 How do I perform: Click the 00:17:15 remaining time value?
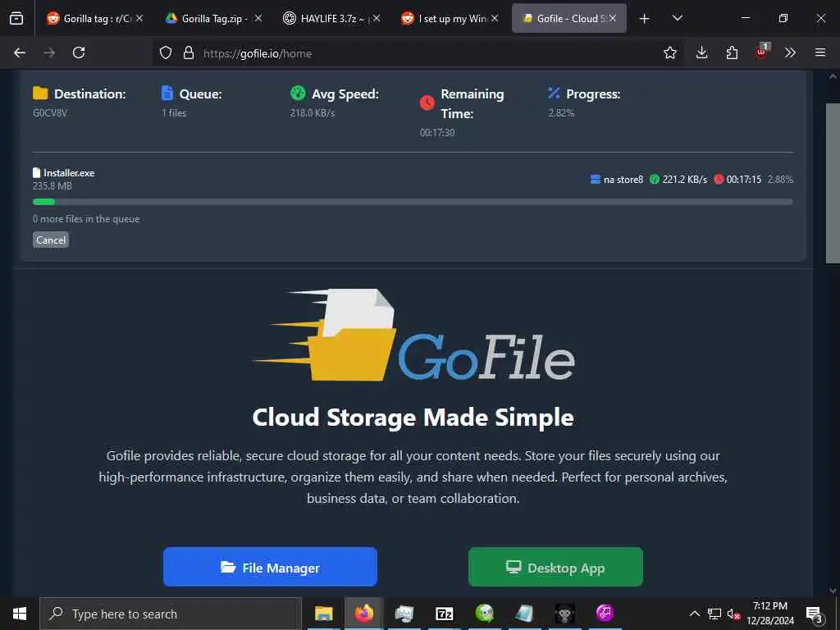coord(743,180)
